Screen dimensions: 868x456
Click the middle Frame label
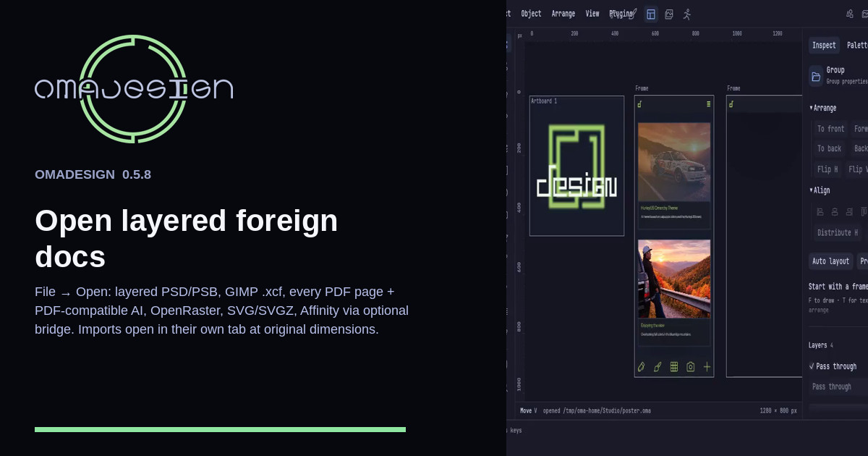[642, 88]
